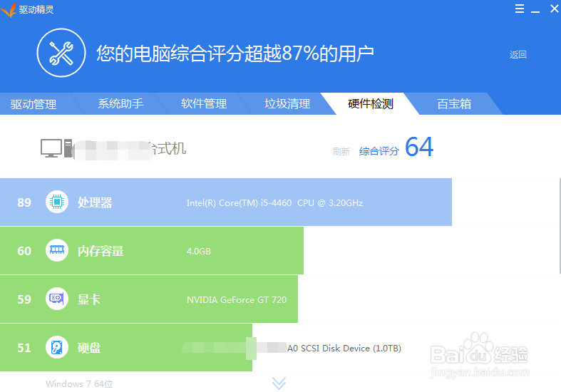
Task: Expand more hardware with the double chevron
Action: (279, 383)
